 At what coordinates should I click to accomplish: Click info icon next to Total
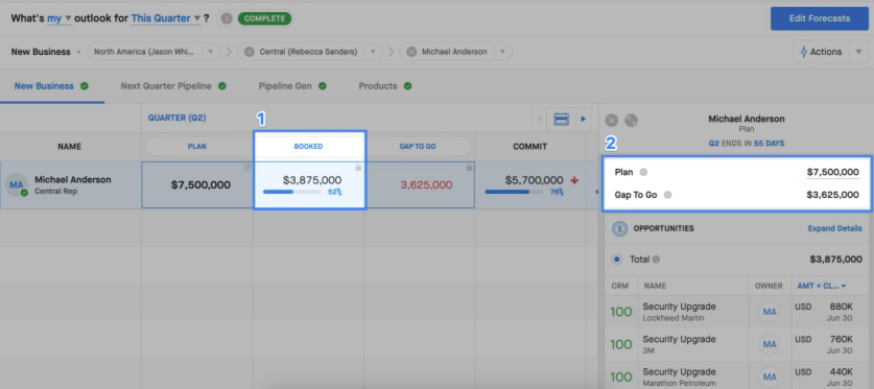pos(656,259)
